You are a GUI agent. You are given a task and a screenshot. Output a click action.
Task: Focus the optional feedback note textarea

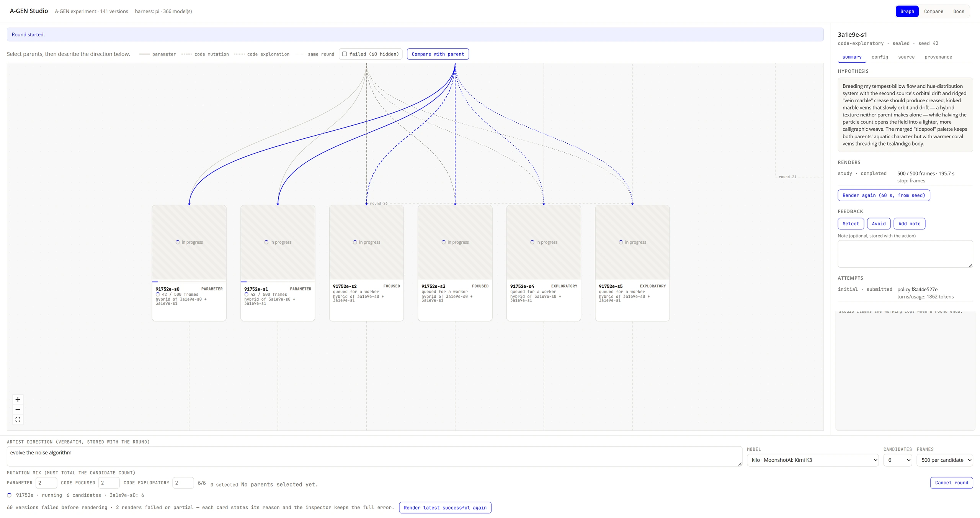pos(905,254)
